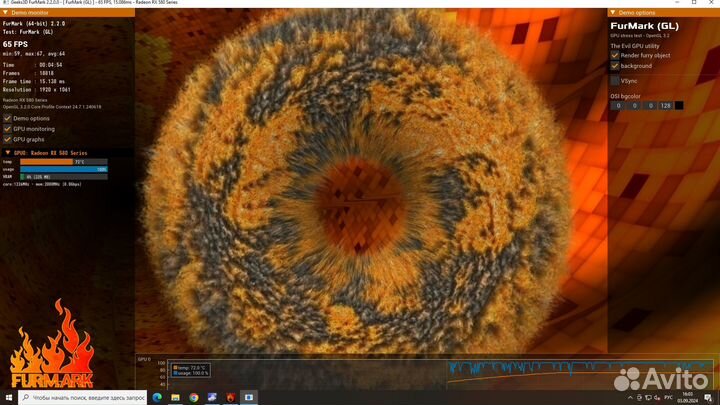Click the Resolution 1920 x 1061 line
This screenshot has height=405, width=720.
[37, 90]
